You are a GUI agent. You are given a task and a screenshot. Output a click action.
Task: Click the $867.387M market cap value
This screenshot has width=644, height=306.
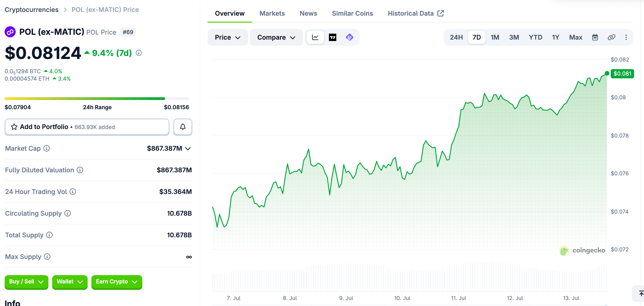pyautogui.click(x=164, y=149)
